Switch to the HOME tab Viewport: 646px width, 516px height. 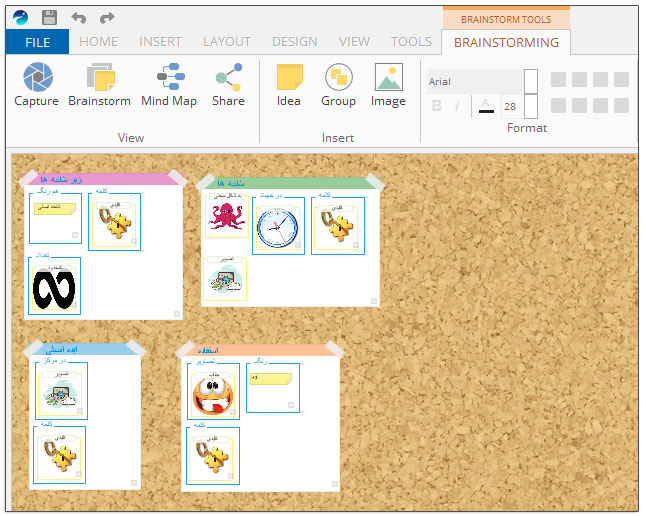[98, 42]
